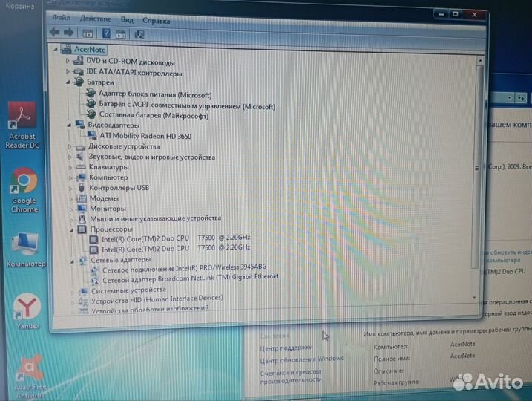Screen dimensions: 532x401
Task: Open the Properties toolbar icon
Action: pos(120,34)
